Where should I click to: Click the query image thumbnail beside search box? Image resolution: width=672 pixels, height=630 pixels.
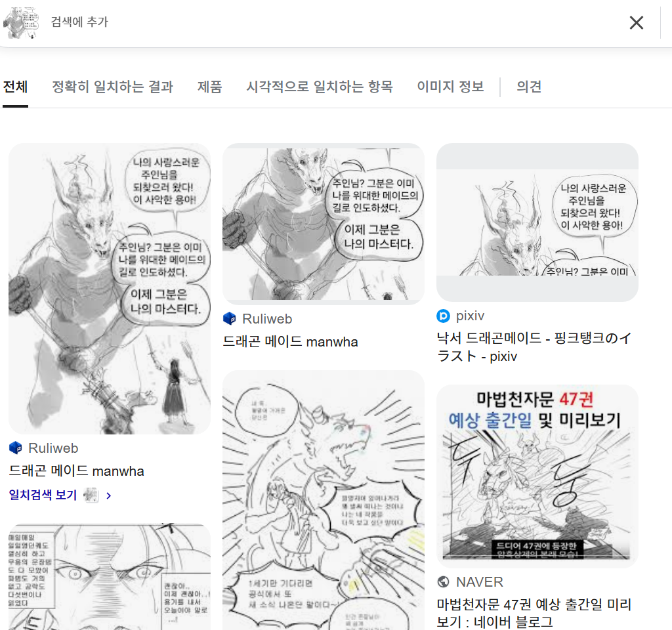21,22
